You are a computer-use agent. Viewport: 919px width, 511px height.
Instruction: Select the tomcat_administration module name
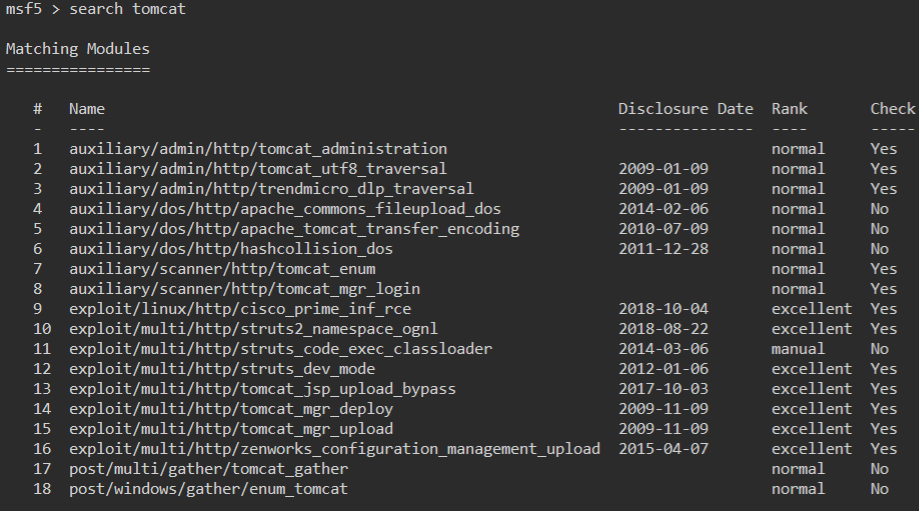tap(258, 149)
